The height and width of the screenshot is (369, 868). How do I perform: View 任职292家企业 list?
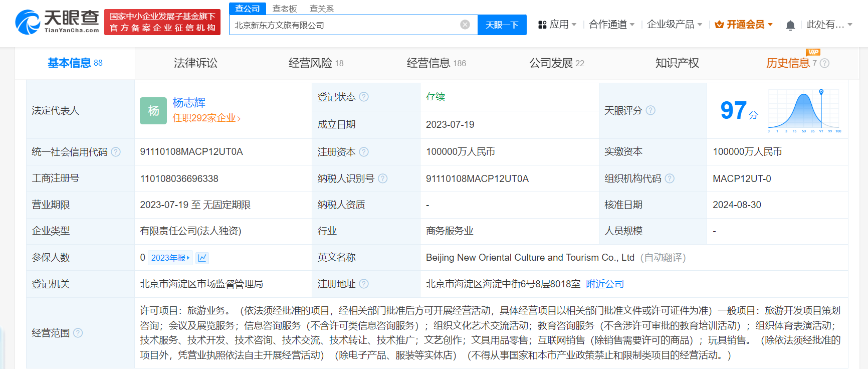[206, 118]
